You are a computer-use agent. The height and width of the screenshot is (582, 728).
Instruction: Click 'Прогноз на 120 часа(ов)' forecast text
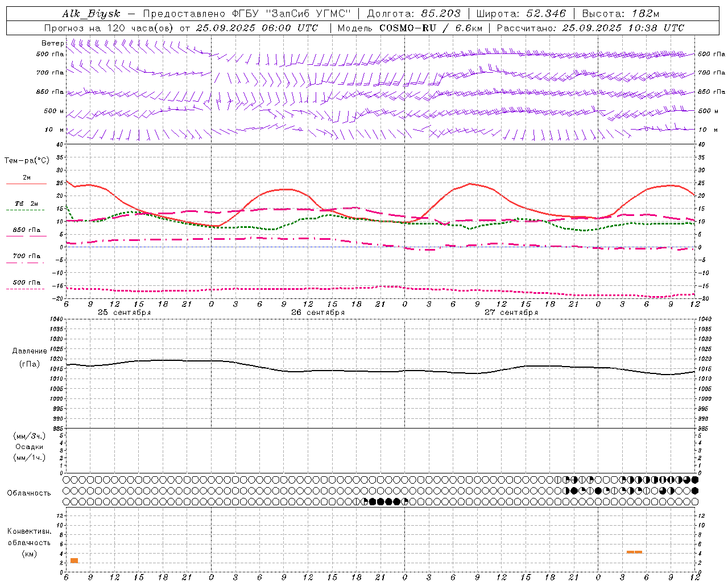point(109,28)
